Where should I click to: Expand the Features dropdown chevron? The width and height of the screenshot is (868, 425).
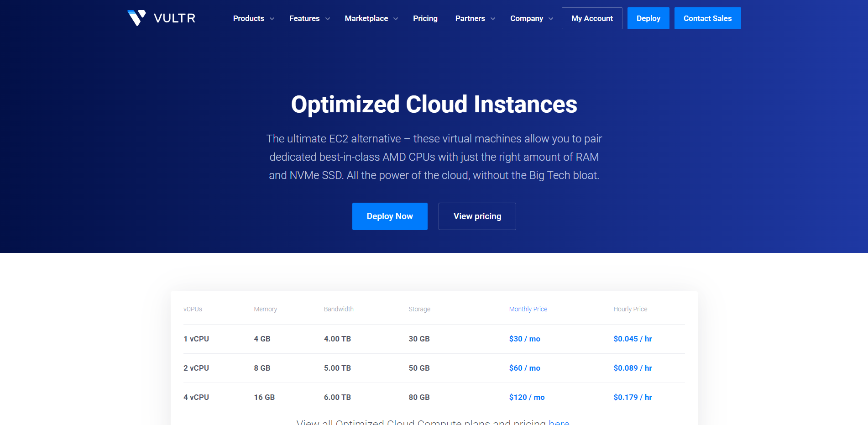pos(328,19)
